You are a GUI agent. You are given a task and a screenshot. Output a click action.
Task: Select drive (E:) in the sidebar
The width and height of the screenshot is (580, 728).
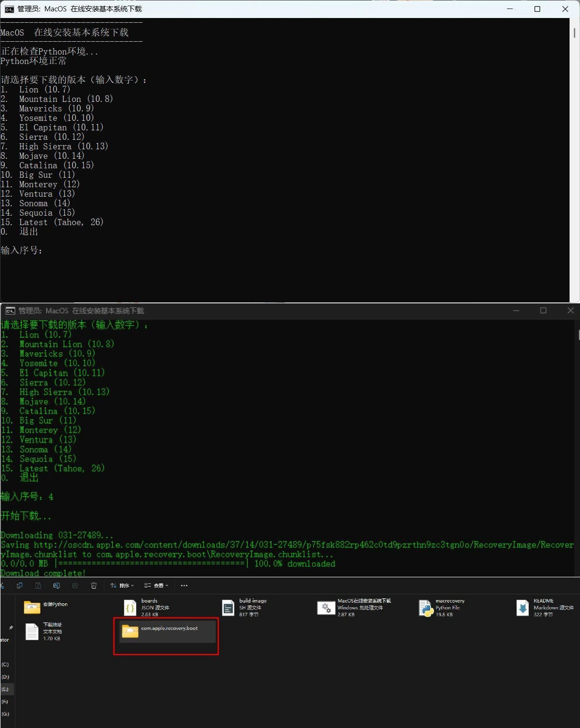click(x=5, y=689)
